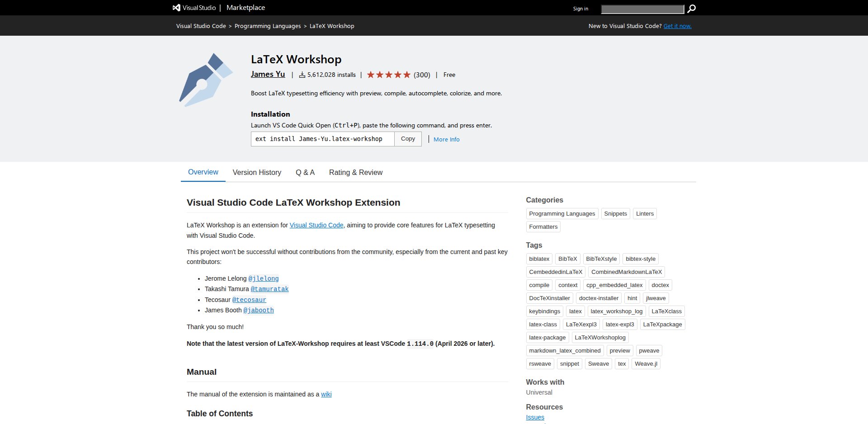
Task: Open @tamuratak contributor link
Action: point(269,289)
